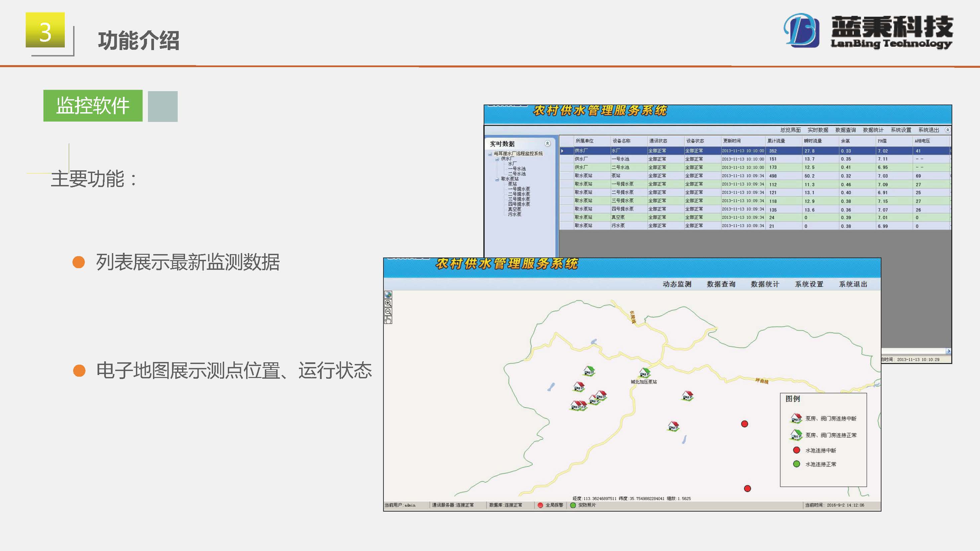Click the 瞬时流量 column header

(x=813, y=141)
